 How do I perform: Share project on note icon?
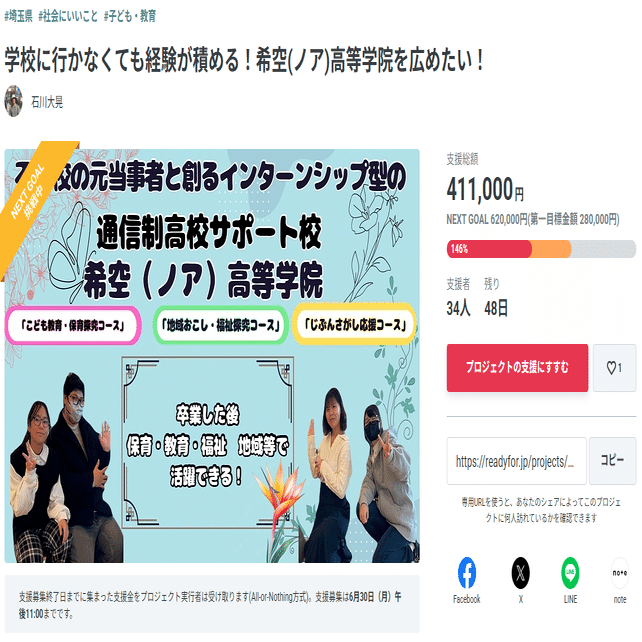[620, 572]
